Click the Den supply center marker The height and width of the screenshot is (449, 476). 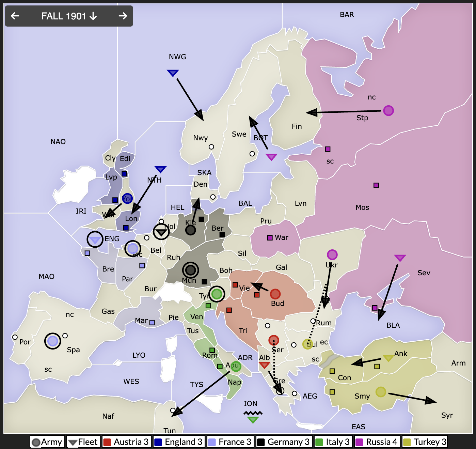[x=213, y=197]
